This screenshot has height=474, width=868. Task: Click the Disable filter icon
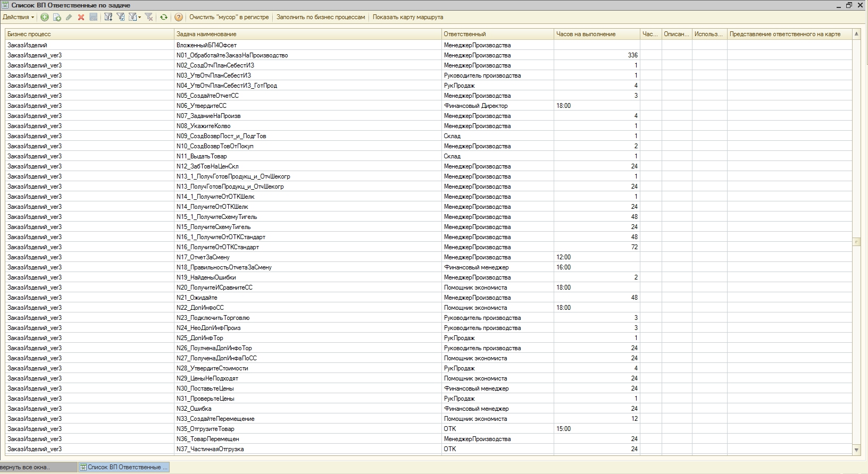[x=149, y=17]
